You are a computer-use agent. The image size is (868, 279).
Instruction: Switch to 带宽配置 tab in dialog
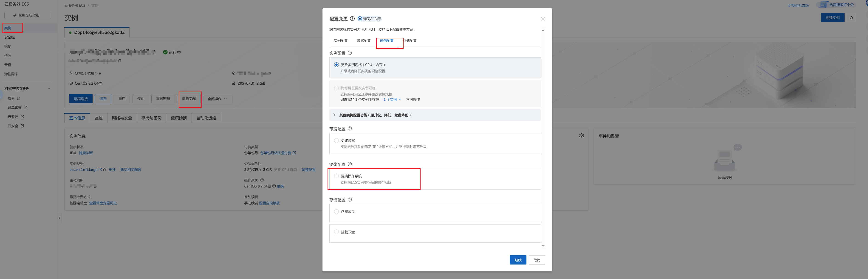tap(364, 40)
